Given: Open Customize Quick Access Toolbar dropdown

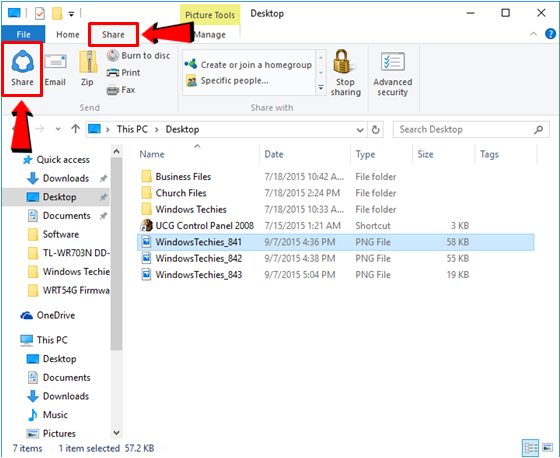Looking at the screenshot, I should [x=71, y=14].
